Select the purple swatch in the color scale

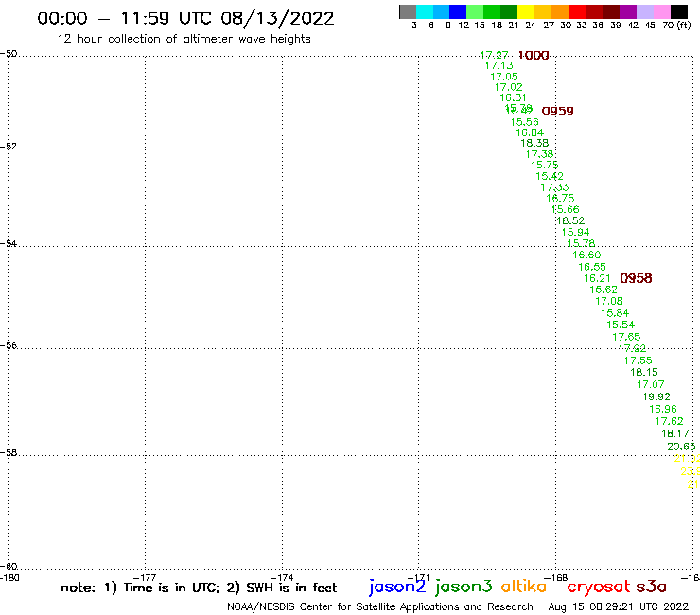628,11
